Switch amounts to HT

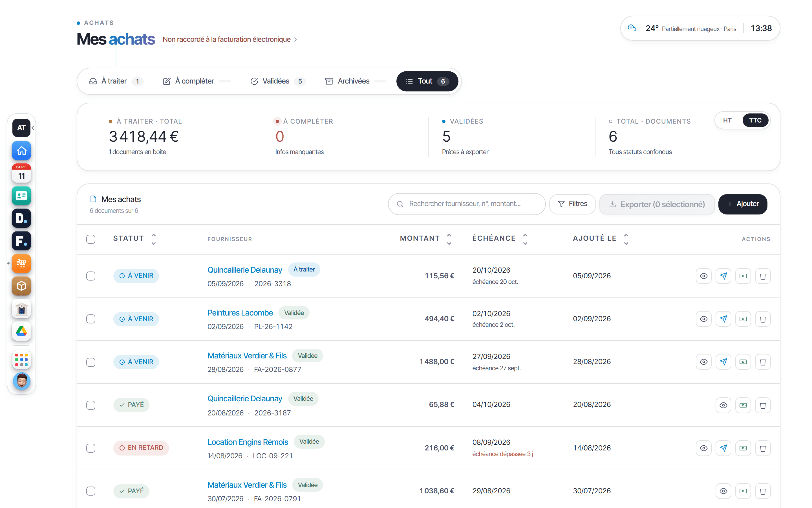[727, 120]
